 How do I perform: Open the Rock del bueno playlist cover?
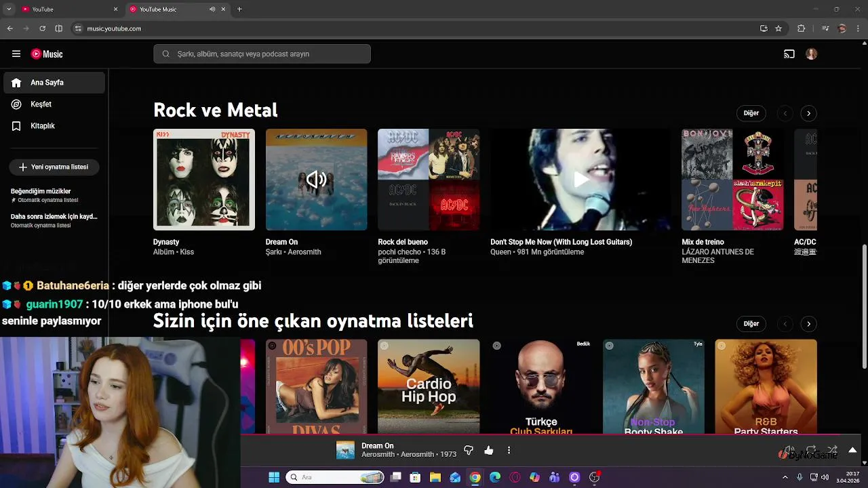pos(429,180)
